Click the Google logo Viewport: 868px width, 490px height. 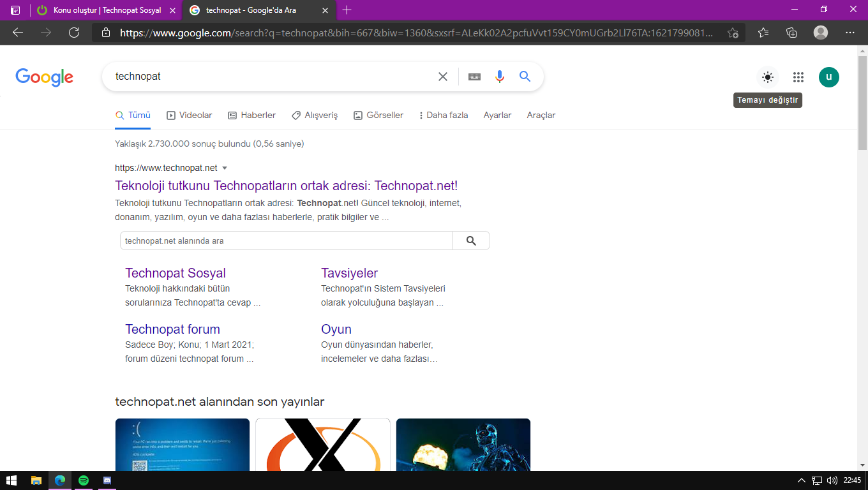[45, 77]
